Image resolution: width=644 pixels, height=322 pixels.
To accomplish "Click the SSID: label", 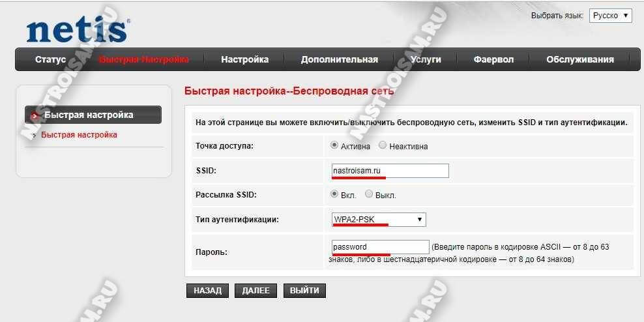I will (x=206, y=171).
